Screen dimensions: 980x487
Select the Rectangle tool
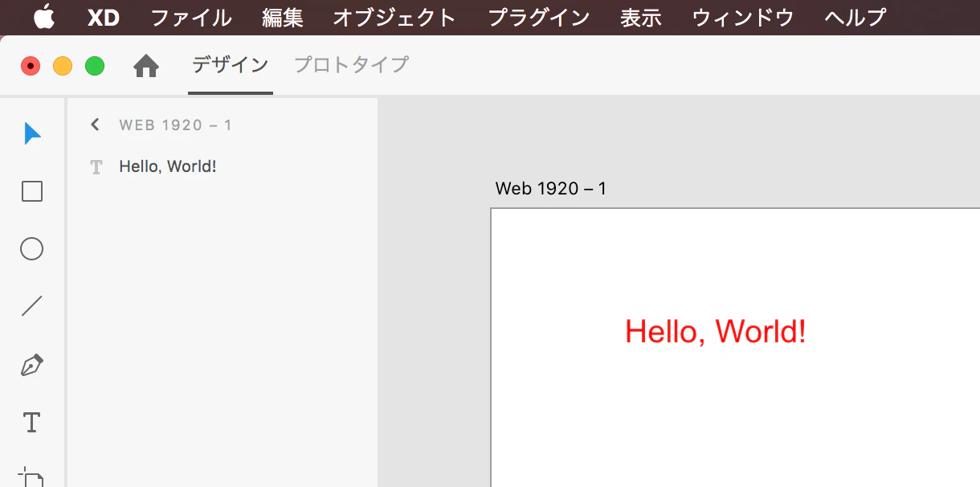(32, 191)
